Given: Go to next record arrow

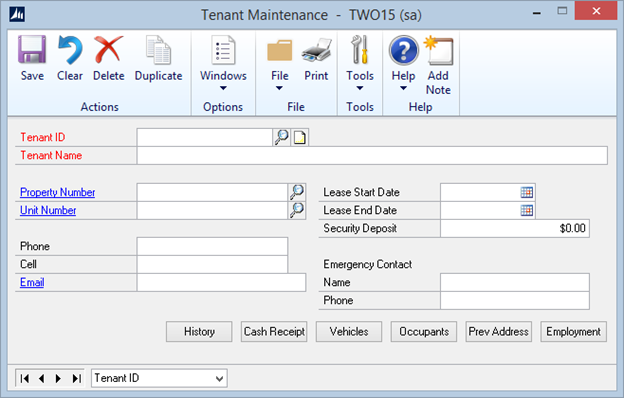Looking at the screenshot, I should click(x=58, y=378).
